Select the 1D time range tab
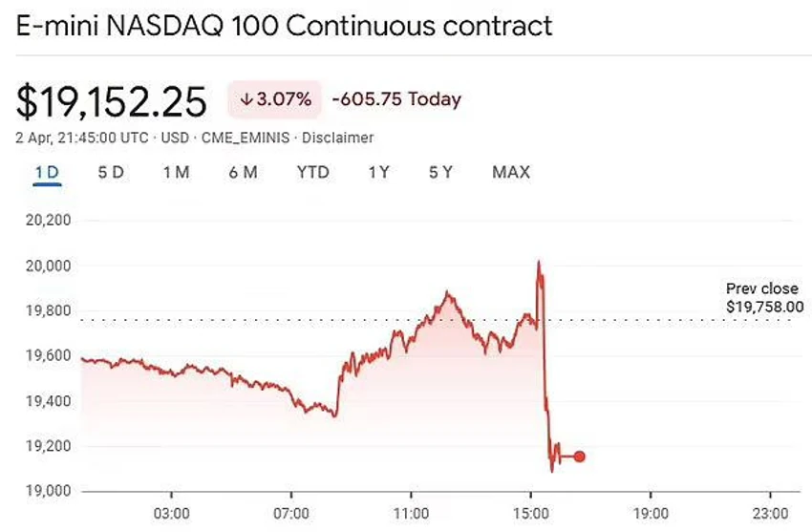This screenshot has height=532, width=812. [x=47, y=172]
